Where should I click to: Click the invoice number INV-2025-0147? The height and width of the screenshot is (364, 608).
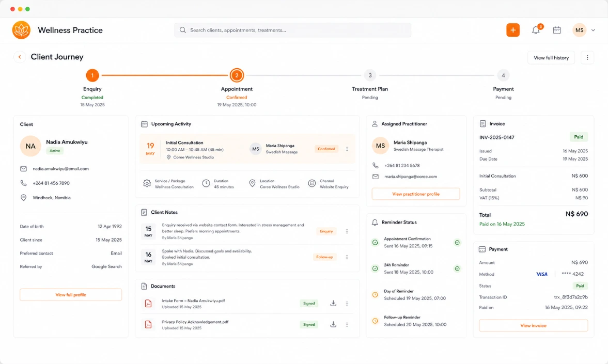coord(497,137)
